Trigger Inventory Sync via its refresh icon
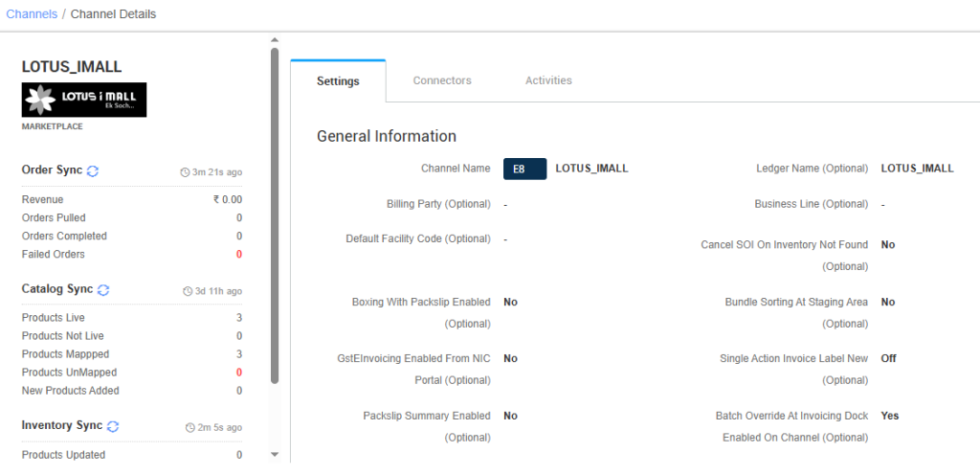980x475 pixels. point(113,426)
